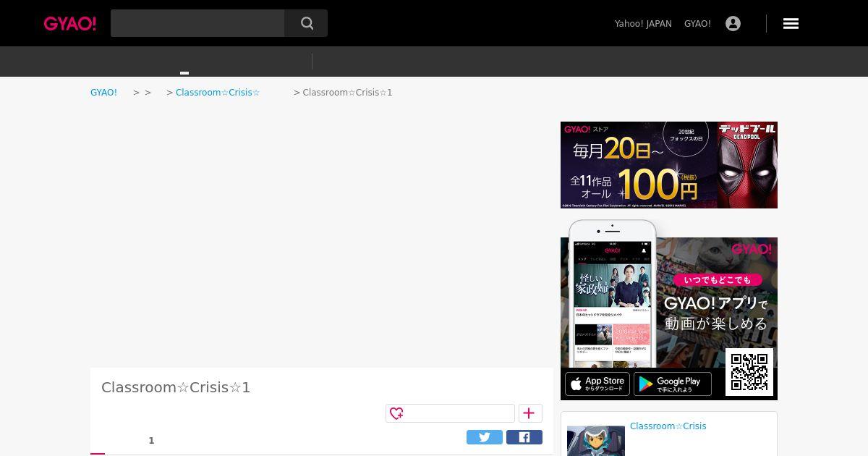Click the Google Play download badge

point(673,384)
